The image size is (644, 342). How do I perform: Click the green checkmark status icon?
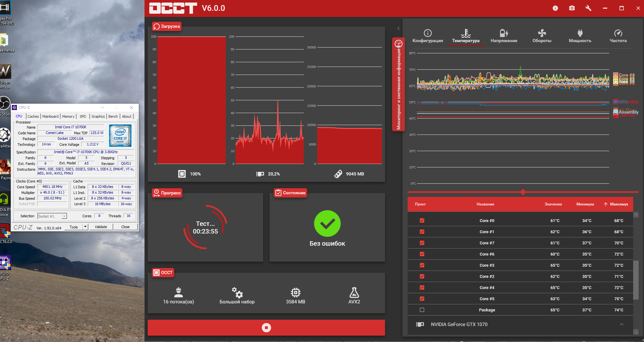[327, 224]
